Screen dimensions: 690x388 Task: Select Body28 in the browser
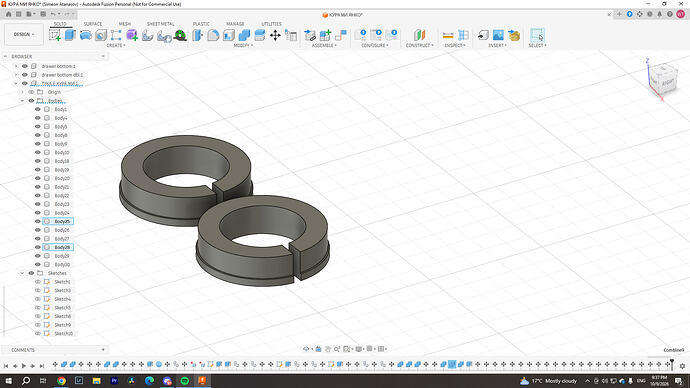click(62, 247)
